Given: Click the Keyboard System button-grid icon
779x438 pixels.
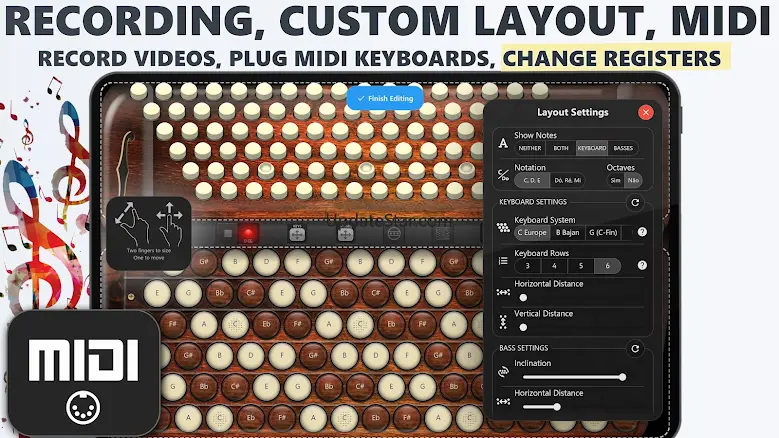Looking at the screenshot, I should (503, 227).
